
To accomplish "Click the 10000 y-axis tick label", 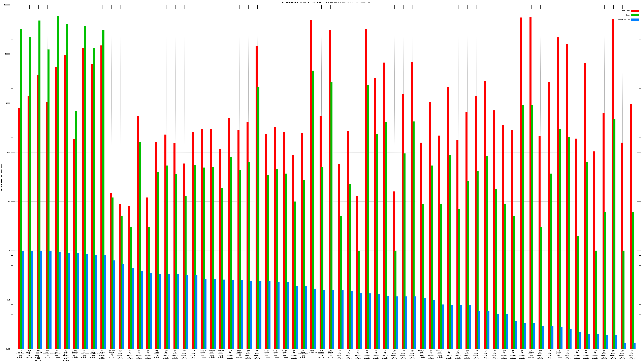I will point(8,54).
